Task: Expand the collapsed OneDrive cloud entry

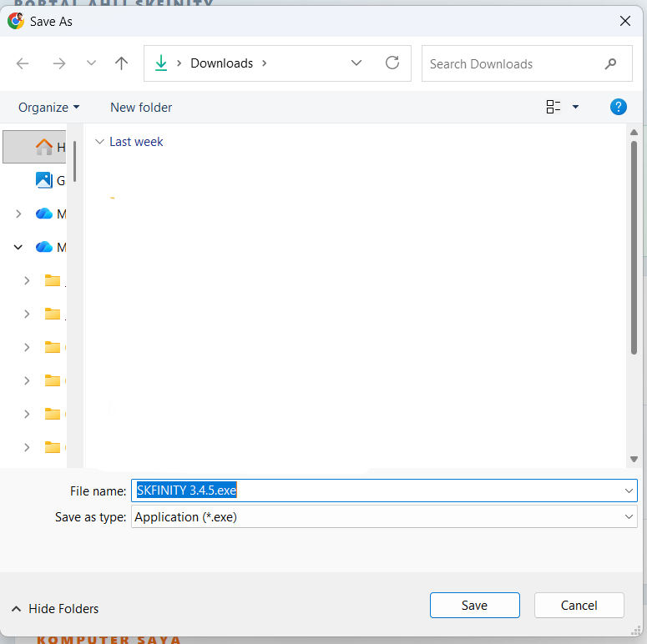Action: tap(18, 214)
